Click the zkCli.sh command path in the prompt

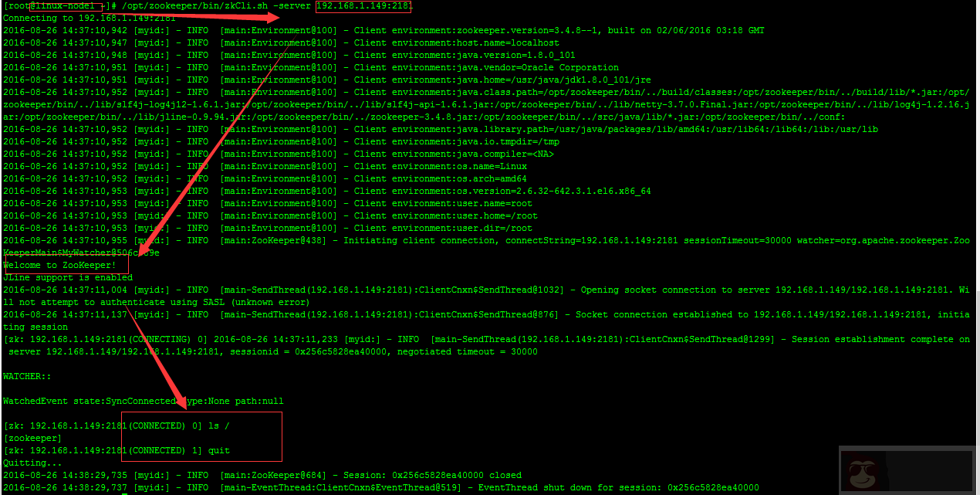click(194, 6)
